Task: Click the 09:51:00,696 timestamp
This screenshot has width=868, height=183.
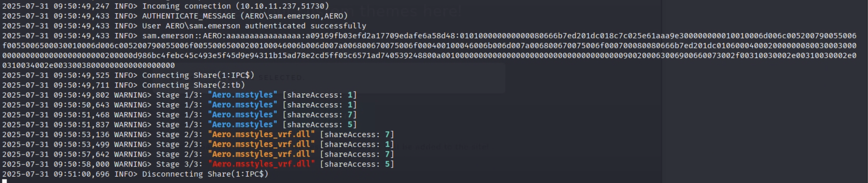Action: click(x=56, y=173)
